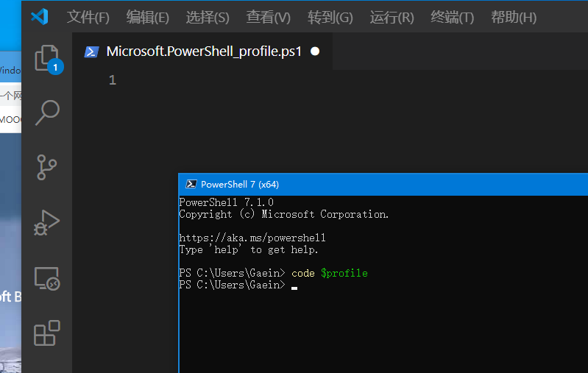Open the 转到(G) menu
The width and height of the screenshot is (588, 373).
[x=330, y=17]
